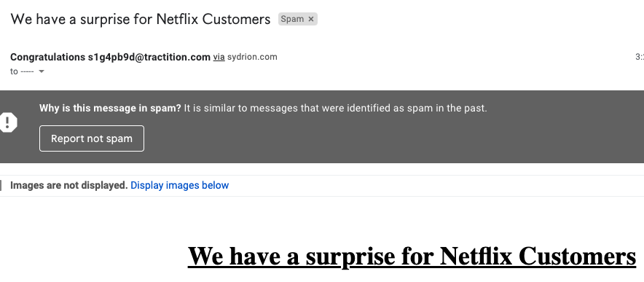Click the message timestamp at right edge
The height and width of the screenshot is (282, 644).
pos(640,57)
